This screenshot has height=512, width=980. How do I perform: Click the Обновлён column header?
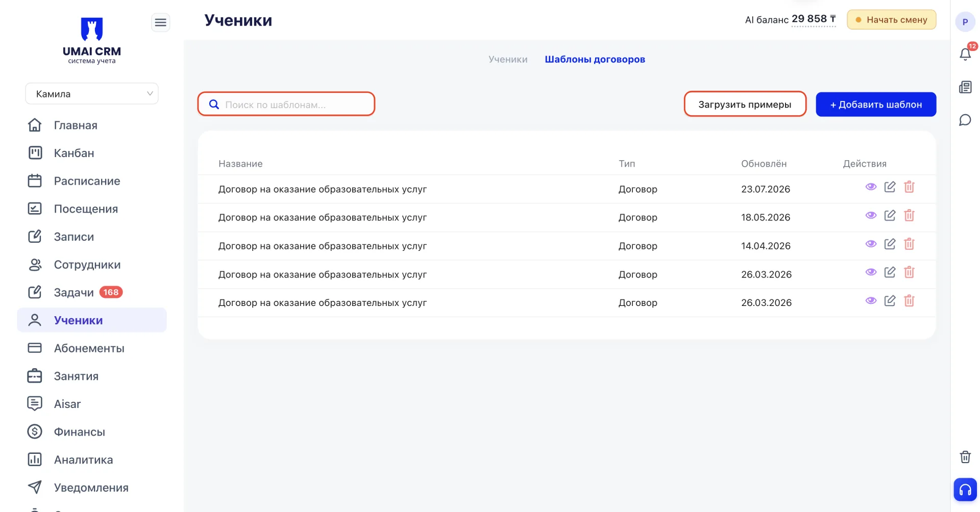764,164
